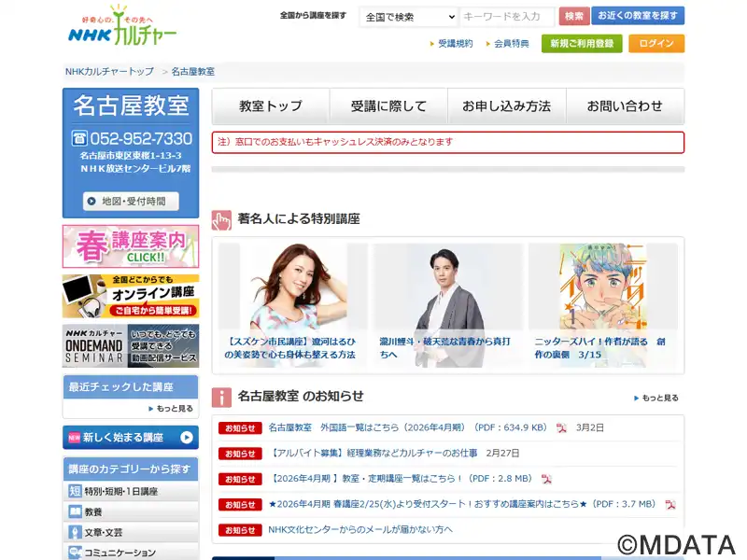Click the telephone icon beside 052-952-7330
Image resolution: width=747 pixels, height=560 pixels.
(x=79, y=138)
